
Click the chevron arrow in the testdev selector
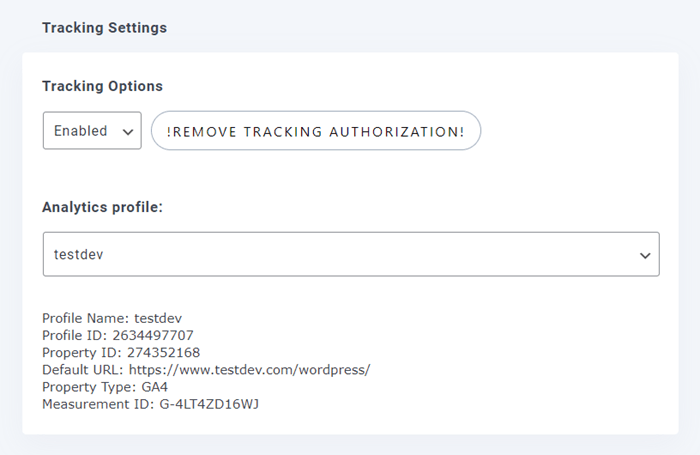click(x=645, y=256)
